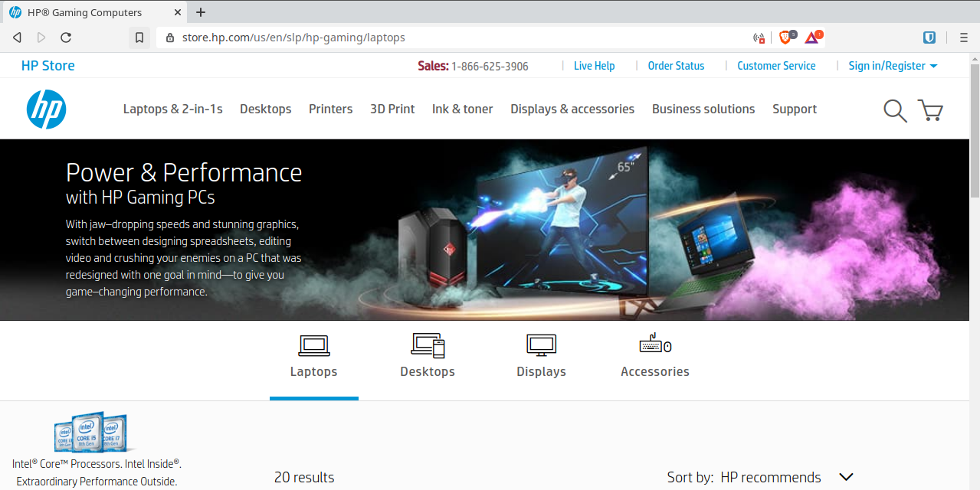Select the HP Gaming Computers browser tab
The height and width of the screenshot is (490, 980).
(93, 13)
